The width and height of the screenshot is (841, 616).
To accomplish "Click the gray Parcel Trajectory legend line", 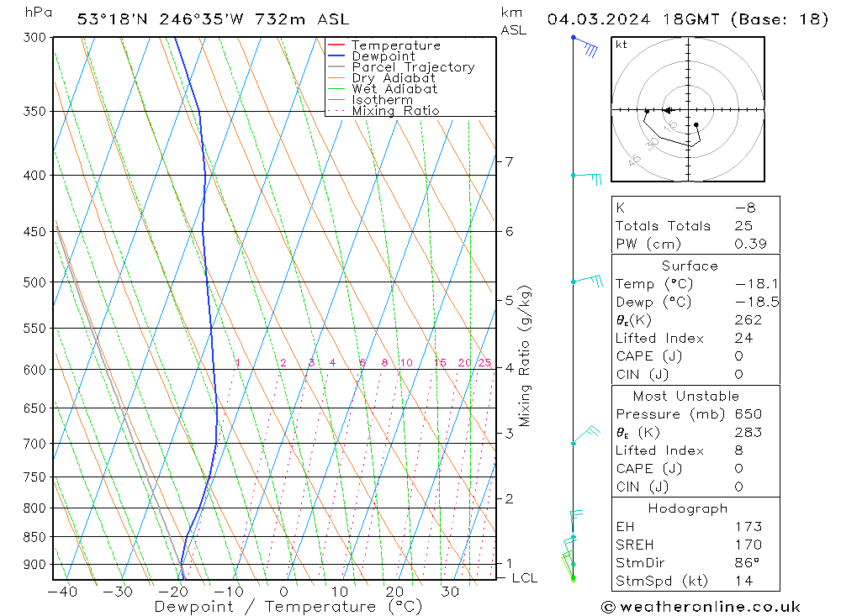I will pyautogui.click(x=336, y=66).
